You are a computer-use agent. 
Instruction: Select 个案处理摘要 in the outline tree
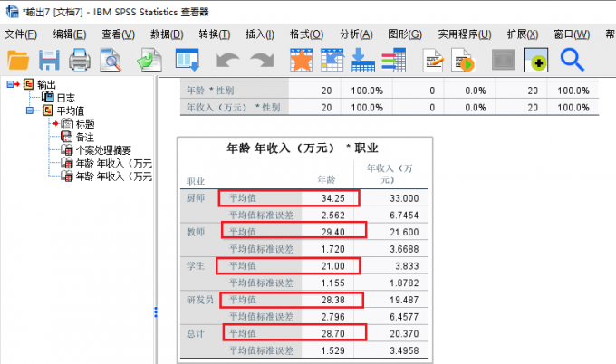(x=103, y=150)
